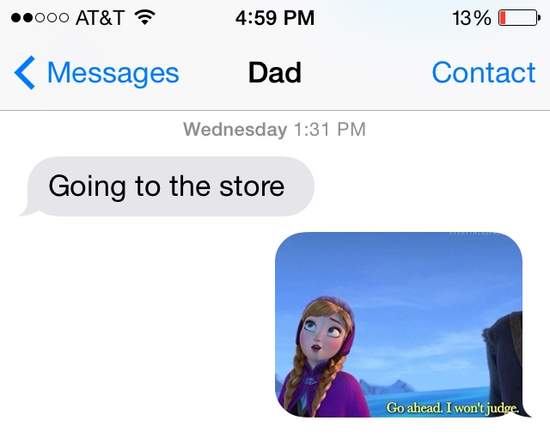Tap the "Go ahead. I won't judge." caption
This screenshot has height=439, width=550.
tap(452, 408)
